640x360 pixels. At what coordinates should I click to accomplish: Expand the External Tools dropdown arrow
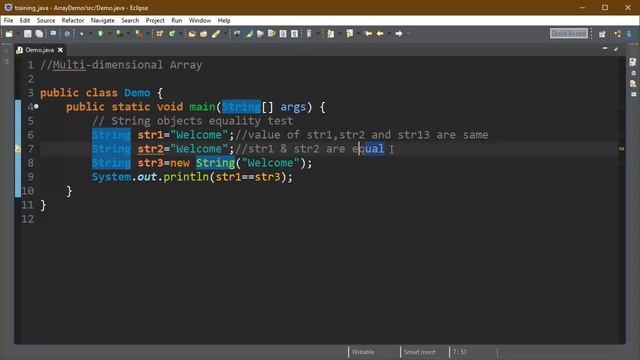[148, 34]
